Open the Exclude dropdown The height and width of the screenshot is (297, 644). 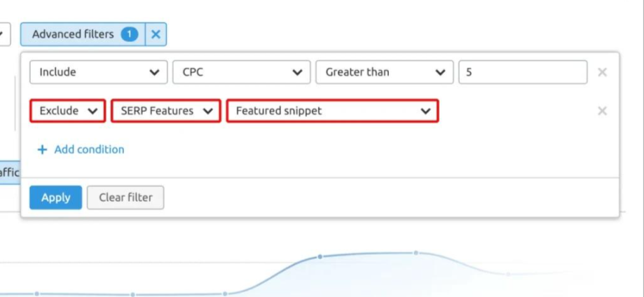68,111
